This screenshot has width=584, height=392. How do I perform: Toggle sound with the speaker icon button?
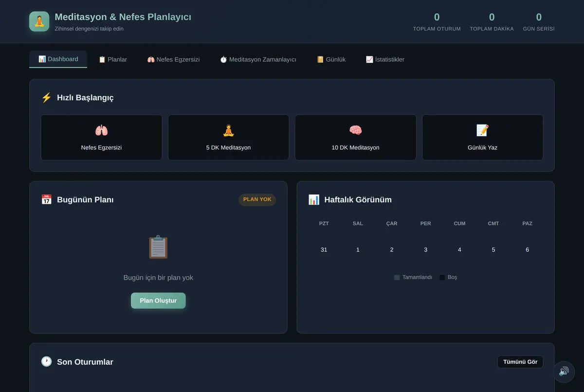pos(564,372)
